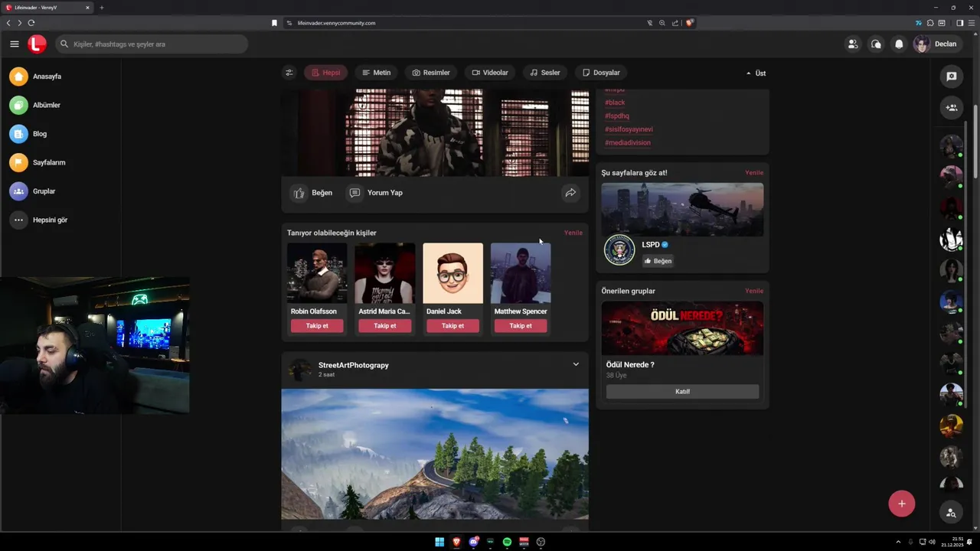Select the Hepsi filter tab
This screenshot has height=551, width=980.
(325, 73)
